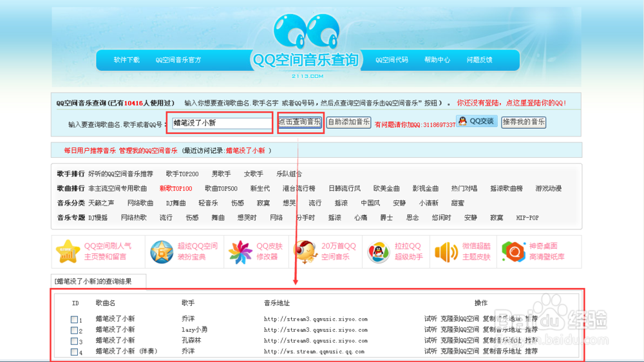
Task: Open 港台流行榜 link
Action: (299, 189)
